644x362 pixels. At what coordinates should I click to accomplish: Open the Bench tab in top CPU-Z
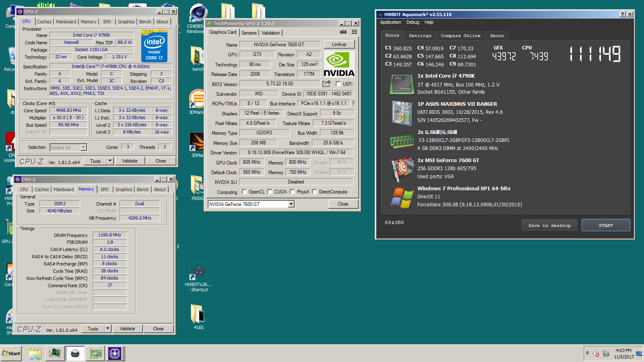pos(145,22)
